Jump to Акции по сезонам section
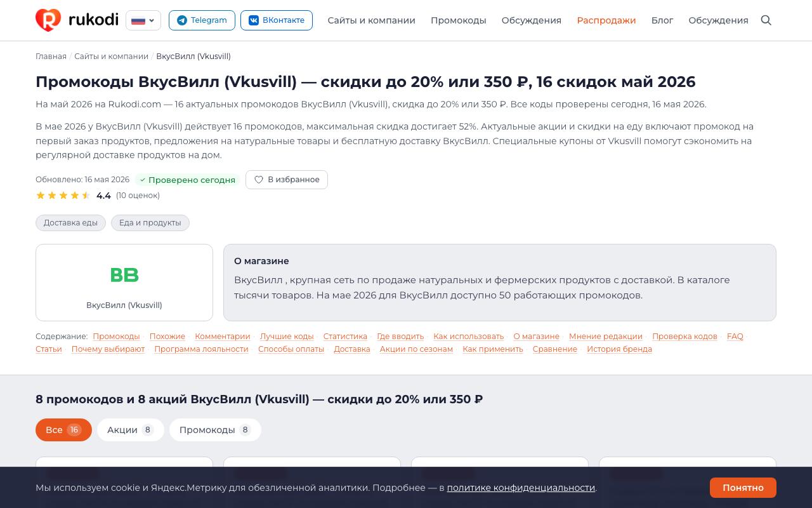This screenshot has height=508, width=812. point(416,349)
